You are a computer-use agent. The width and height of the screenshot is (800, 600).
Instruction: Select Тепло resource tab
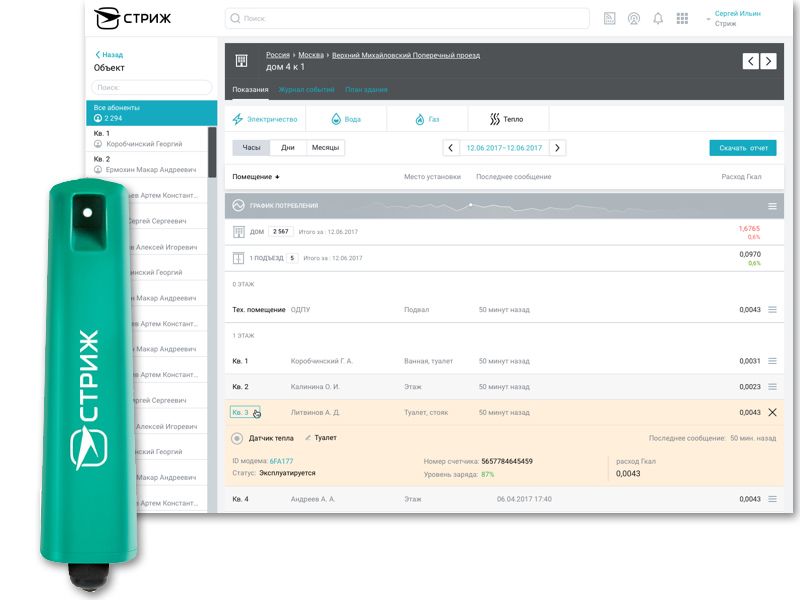point(508,119)
